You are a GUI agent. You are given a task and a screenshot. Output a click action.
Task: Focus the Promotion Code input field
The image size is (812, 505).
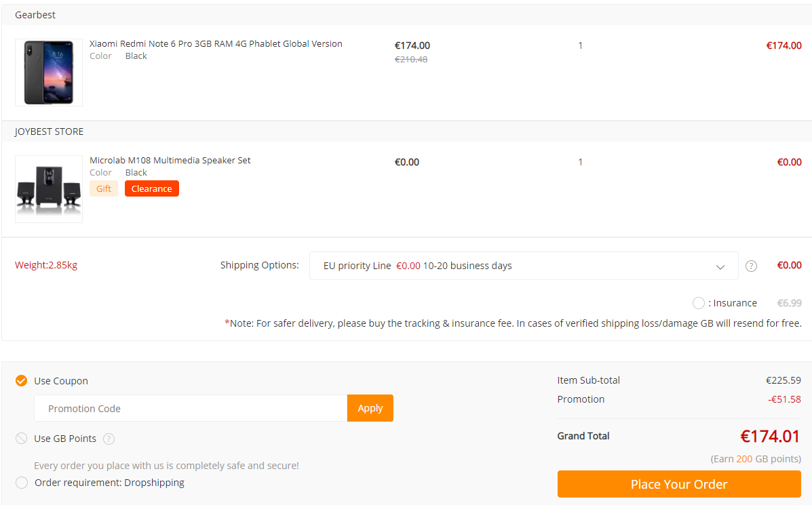coord(190,408)
